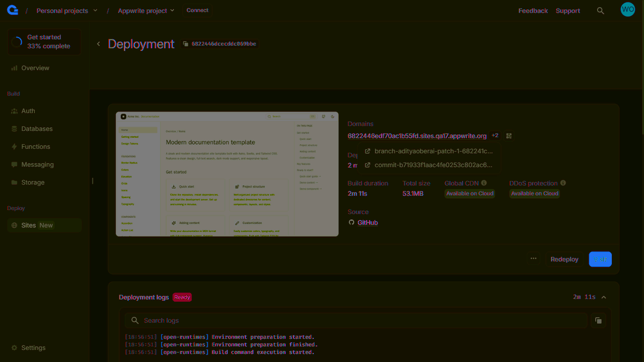644x362 pixels.
Task: Reveal the two extra domains via +2 badge
Action: [x=495, y=135]
